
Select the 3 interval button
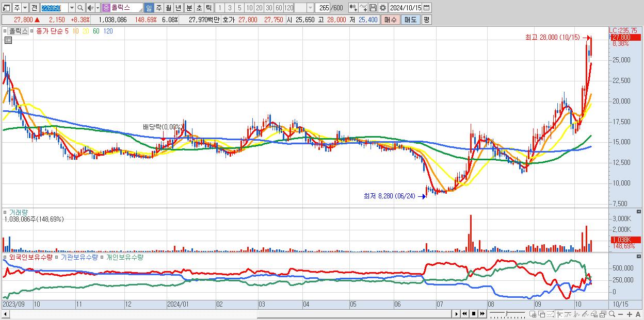(230, 8)
